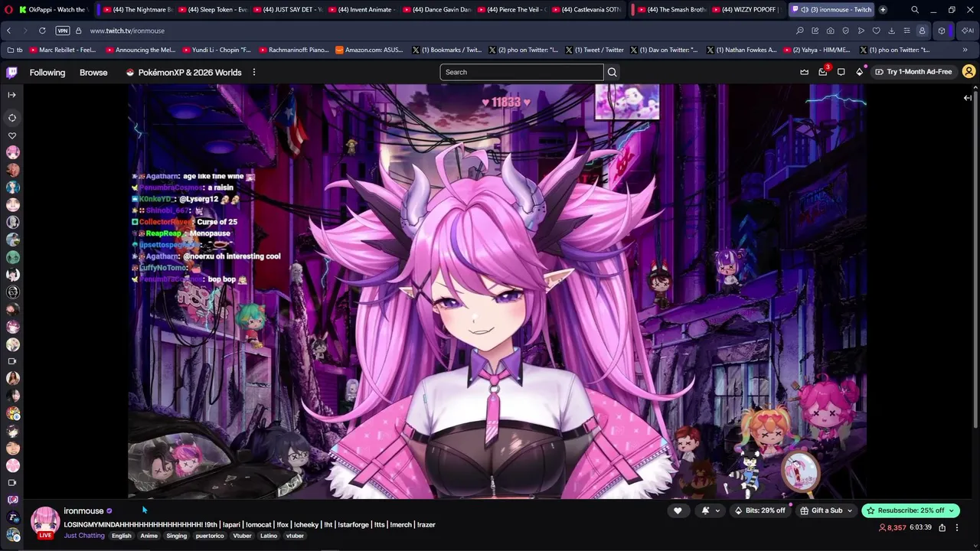Screen dimensions: 980x551
Task: Click the followed channels heart in sidebar
Action: (x=12, y=135)
